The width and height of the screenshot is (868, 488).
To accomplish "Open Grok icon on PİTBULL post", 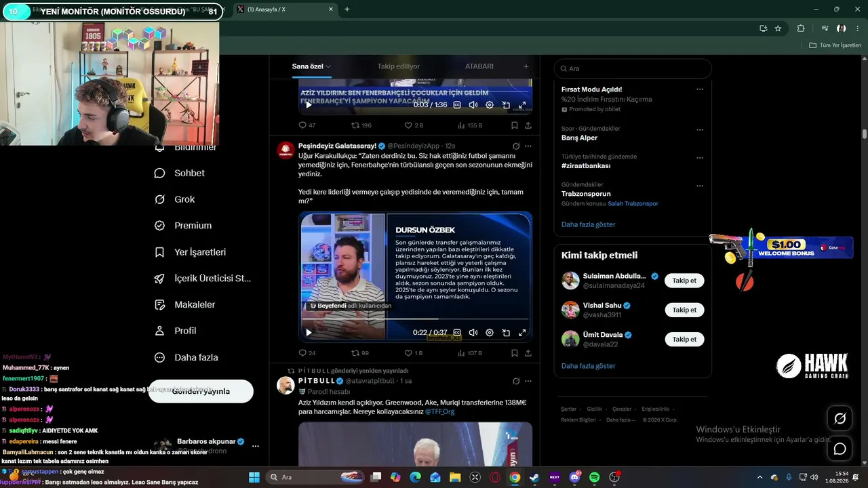I will click(x=516, y=381).
